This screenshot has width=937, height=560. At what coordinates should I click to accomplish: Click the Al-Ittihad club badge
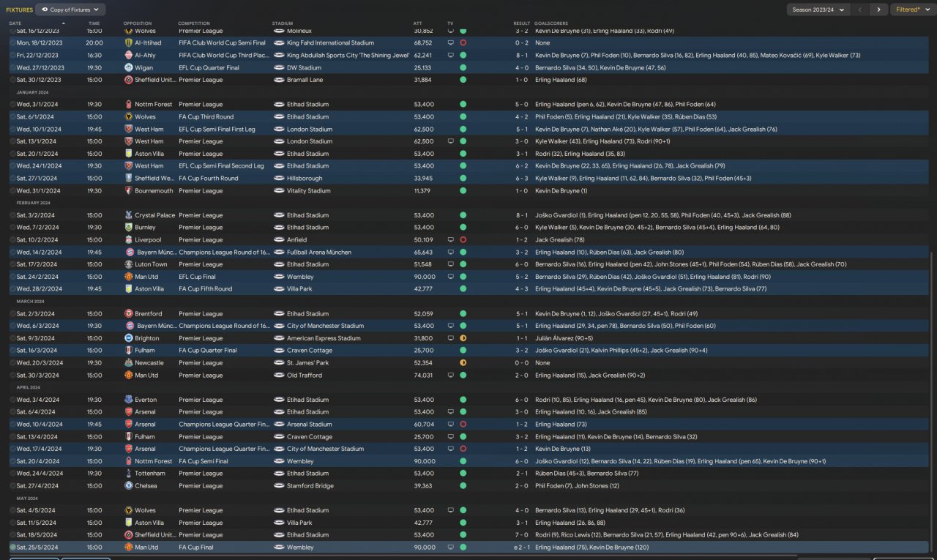coord(129,43)
